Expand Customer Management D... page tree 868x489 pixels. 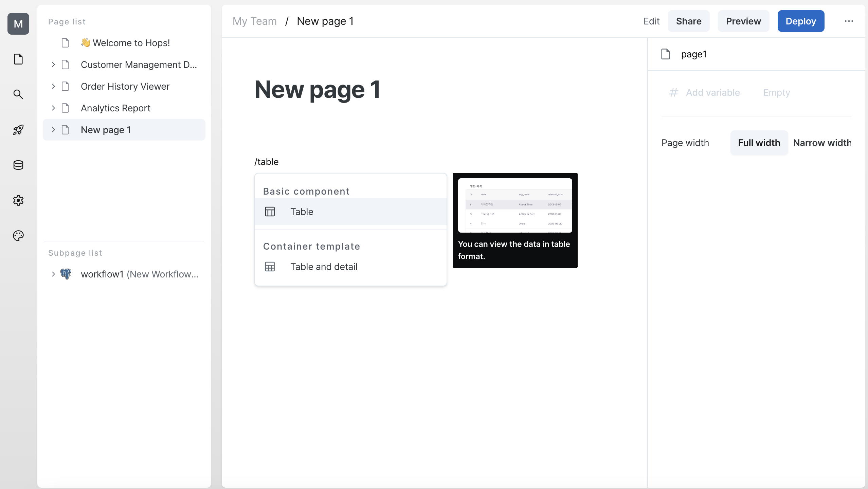tap(53, 65)
